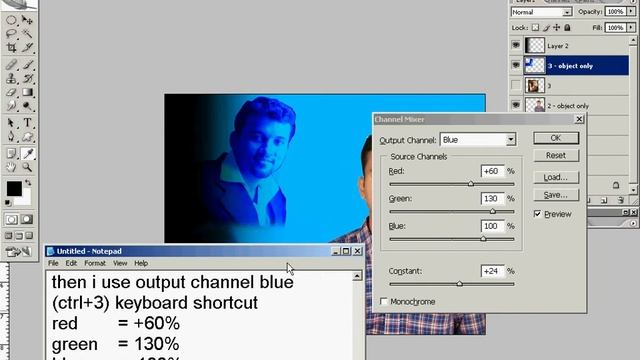Image resolution: width=640 pixels, height=360 pixels.
Task: Click the Red source channel slider handle
Action: [x=471, y=184]
